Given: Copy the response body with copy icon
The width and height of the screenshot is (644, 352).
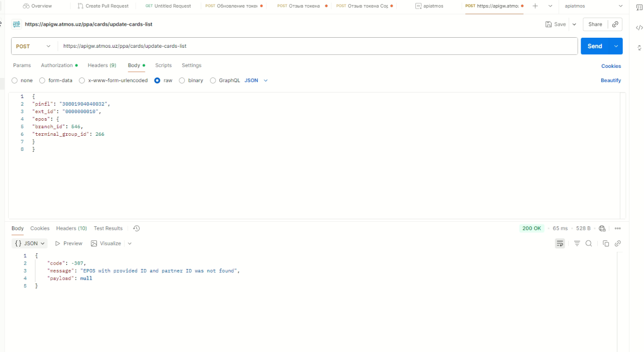Looking at the screenshot, I should (x=606, y=243).
